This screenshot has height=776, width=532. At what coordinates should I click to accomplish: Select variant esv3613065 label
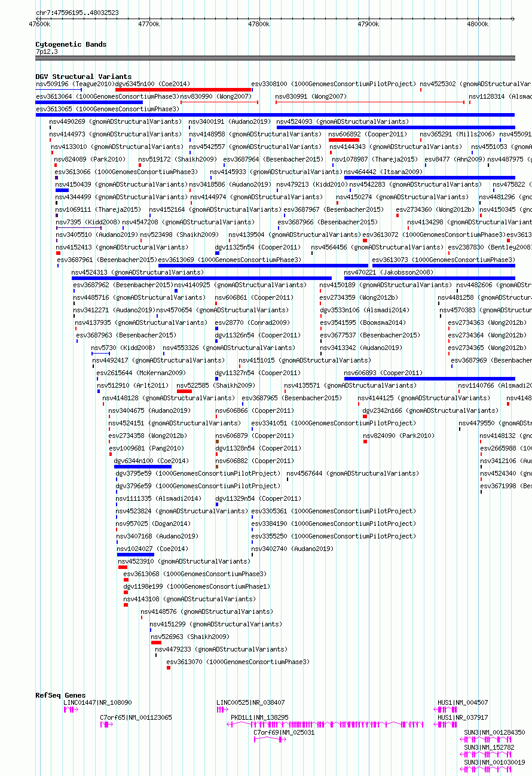coord(107,109)
